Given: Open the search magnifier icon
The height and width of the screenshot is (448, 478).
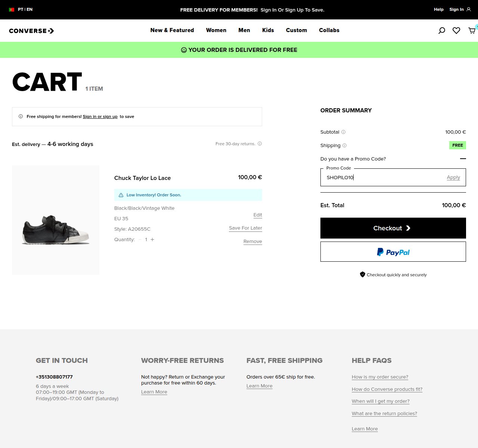Looking at the screenshot, I should (442, 31).
